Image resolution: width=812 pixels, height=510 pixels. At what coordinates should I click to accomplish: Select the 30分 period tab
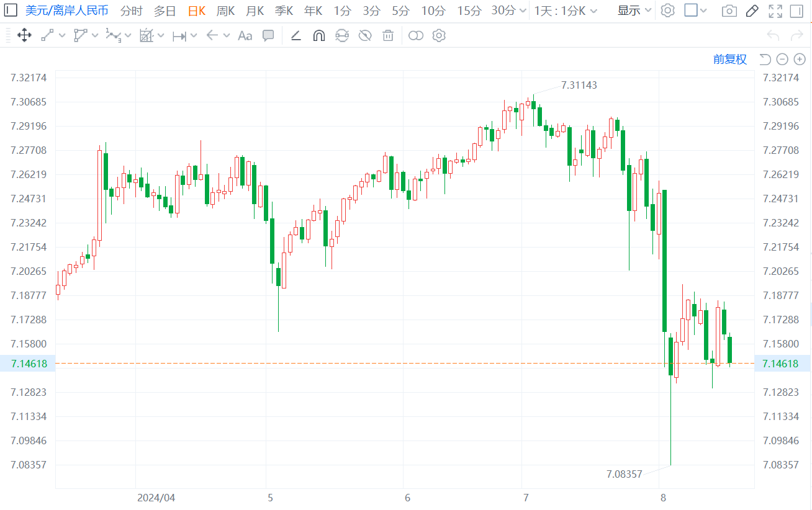click(503, 11)
